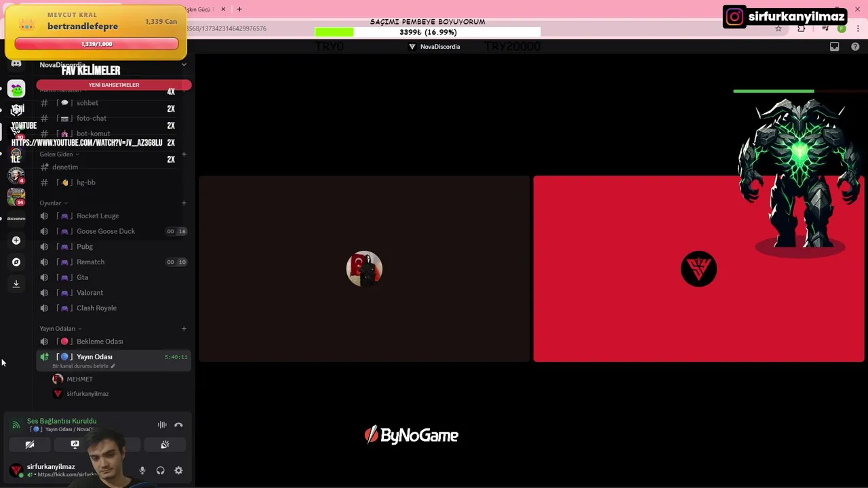Collapse the Gelen Giden category
Screen dimensions: 868x488
click(59, 154)
